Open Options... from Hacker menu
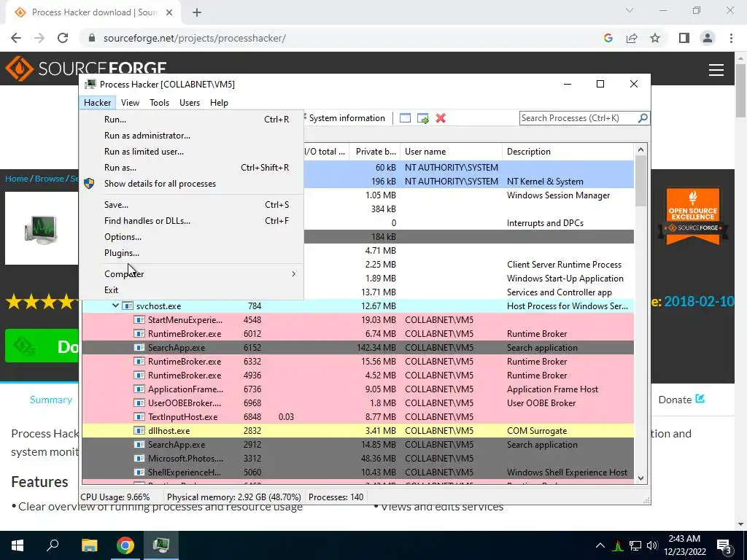This screenshot has height=560, width=747. tap(192, 237)
